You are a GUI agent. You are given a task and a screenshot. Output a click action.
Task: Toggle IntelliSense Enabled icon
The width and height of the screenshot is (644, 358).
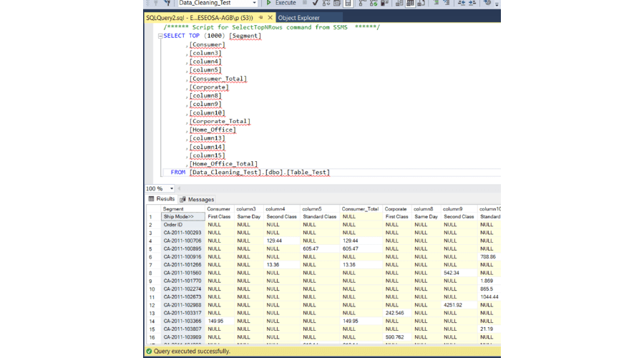click(348, 2)
